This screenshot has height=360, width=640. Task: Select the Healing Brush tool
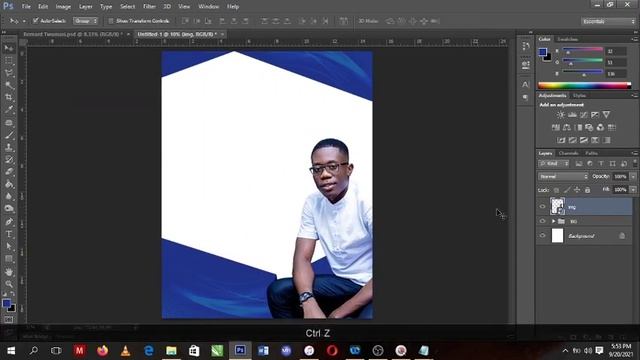9,122
